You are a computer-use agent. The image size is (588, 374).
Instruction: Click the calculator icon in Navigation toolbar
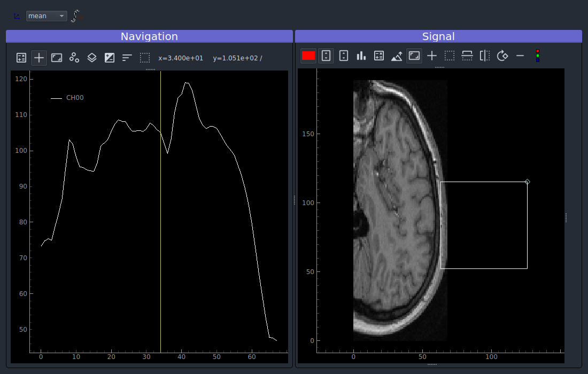[x=21, y=58]
